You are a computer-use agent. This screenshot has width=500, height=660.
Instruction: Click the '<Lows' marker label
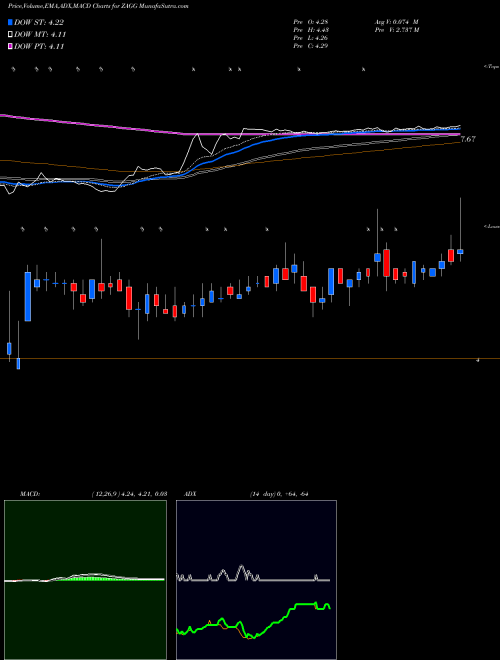click(x=492, y=226)
